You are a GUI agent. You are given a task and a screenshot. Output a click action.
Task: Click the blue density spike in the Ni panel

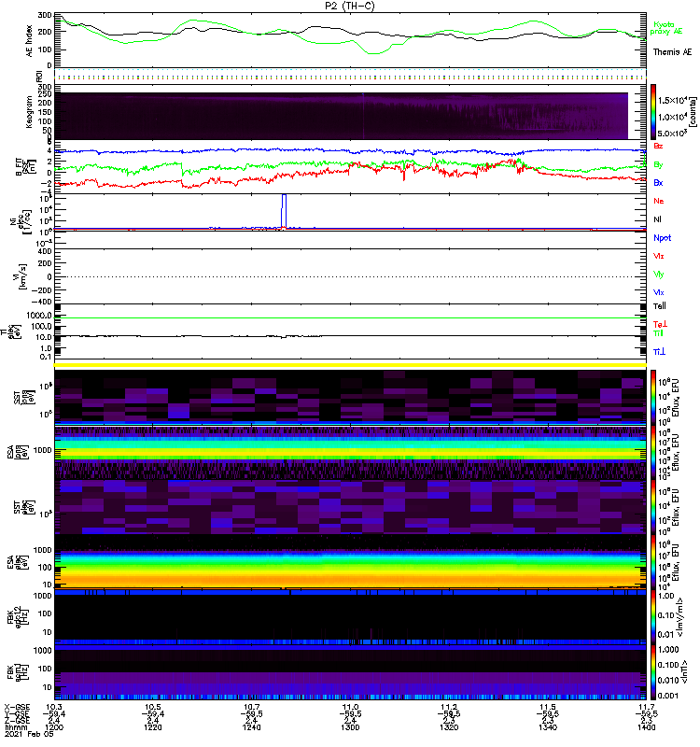tap(285, 209)
